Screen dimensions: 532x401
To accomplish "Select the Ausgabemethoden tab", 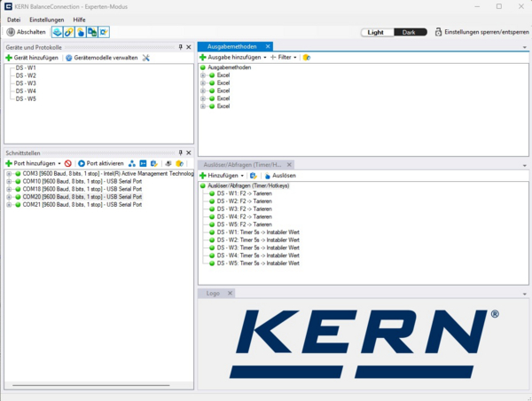I will click(x=232, y=46).
